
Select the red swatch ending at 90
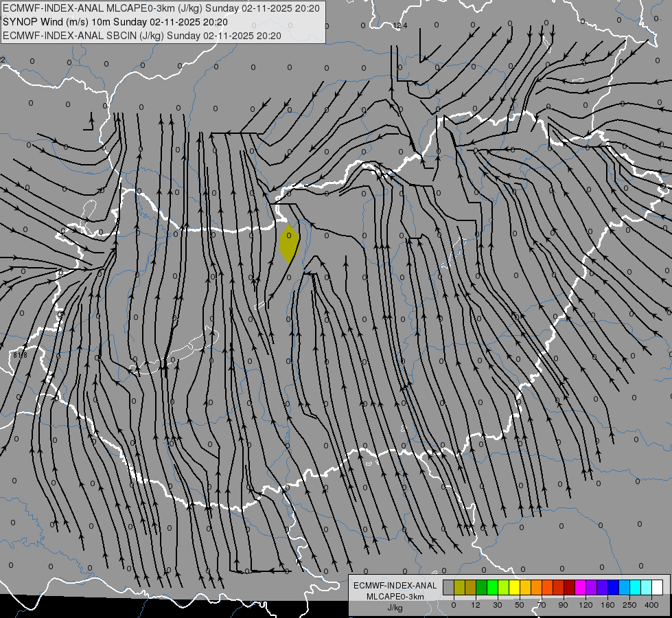point(559,587)
